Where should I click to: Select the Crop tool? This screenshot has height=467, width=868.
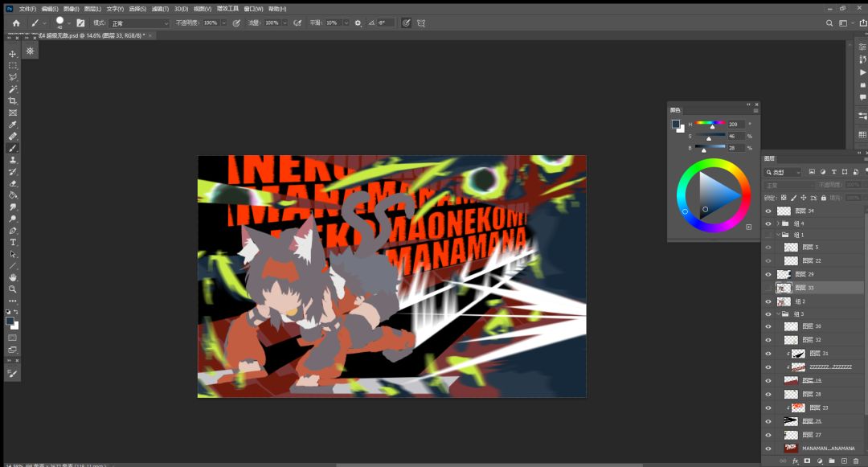(13, 100)
